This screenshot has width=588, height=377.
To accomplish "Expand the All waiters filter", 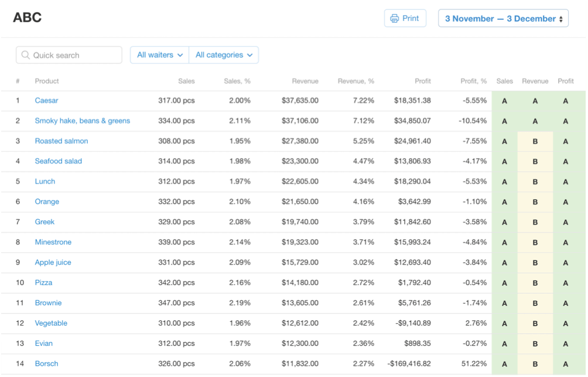I will pyautogui.click(x=159, y=55).
